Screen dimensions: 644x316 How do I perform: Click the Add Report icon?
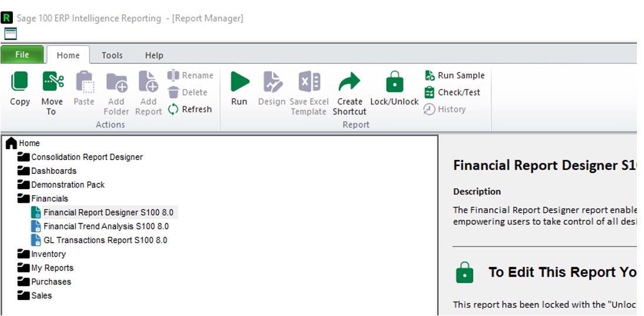coord(148,81)
